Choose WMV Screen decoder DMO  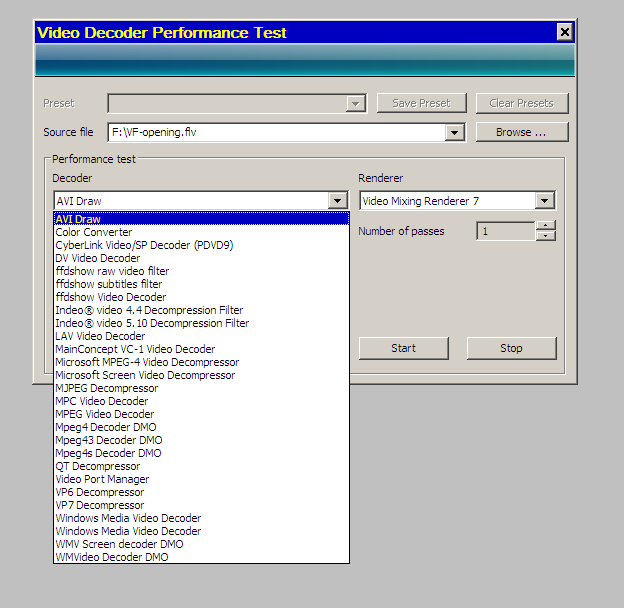point(201,544)
